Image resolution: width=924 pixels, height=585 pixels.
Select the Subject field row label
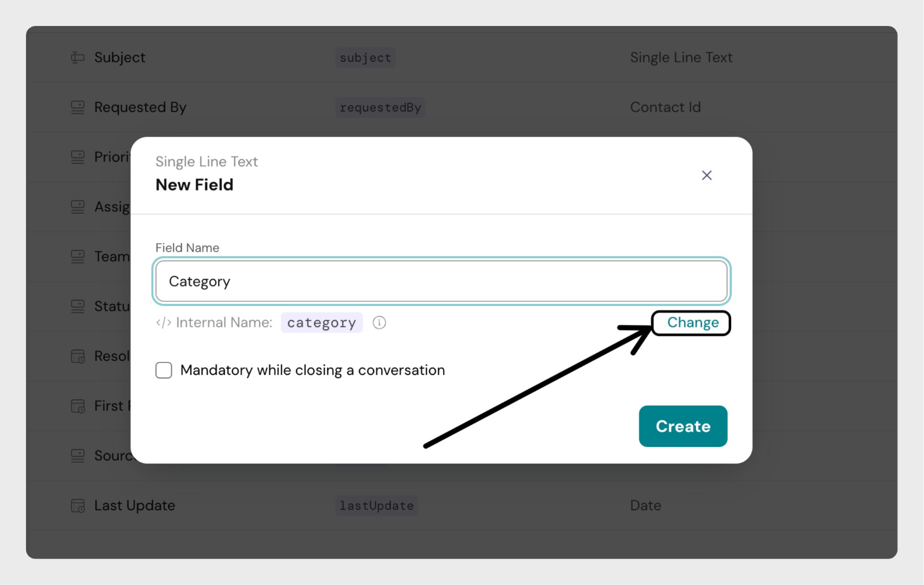pos(120,57)
